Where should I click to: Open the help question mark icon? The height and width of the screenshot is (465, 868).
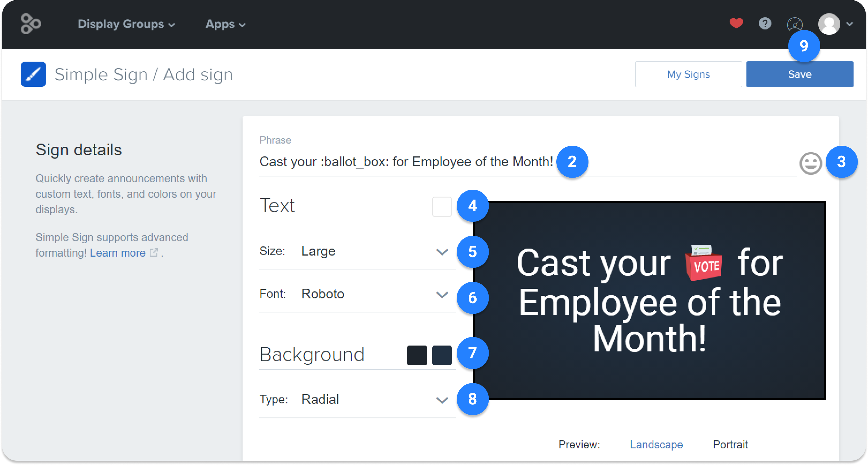click(765, 24)
